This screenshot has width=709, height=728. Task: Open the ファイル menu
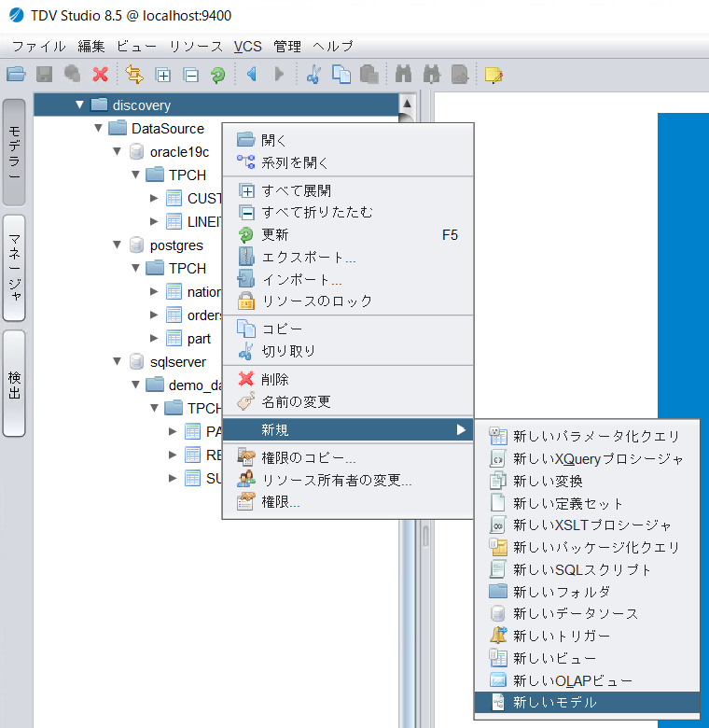39,47
